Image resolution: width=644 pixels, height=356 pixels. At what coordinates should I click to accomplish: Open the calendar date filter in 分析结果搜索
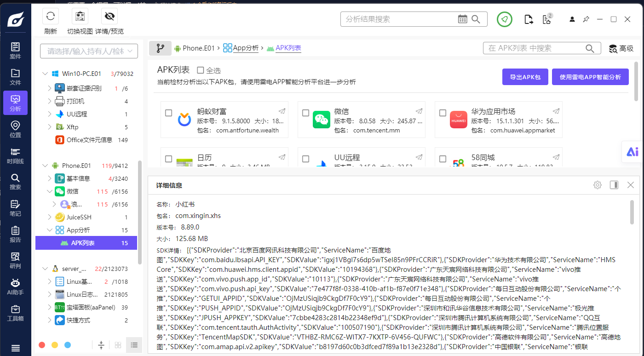pyautogui.click(x=463, y=19)
